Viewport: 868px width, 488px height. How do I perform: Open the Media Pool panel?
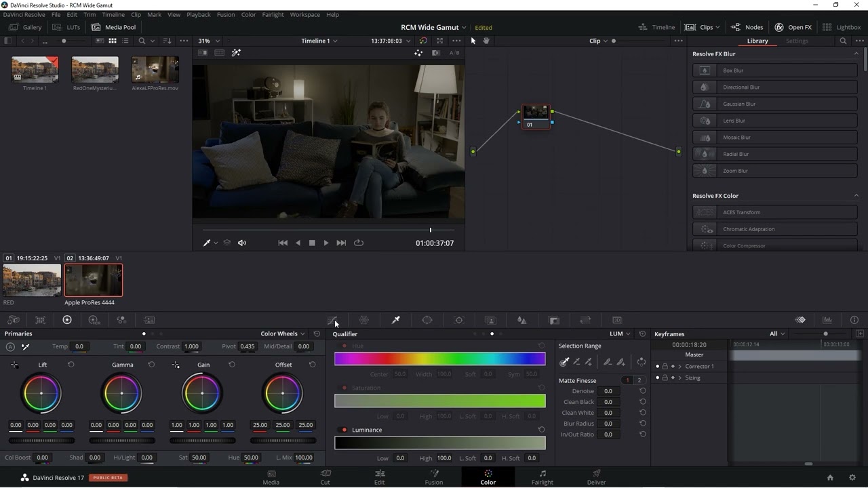(x=114, y=27)
